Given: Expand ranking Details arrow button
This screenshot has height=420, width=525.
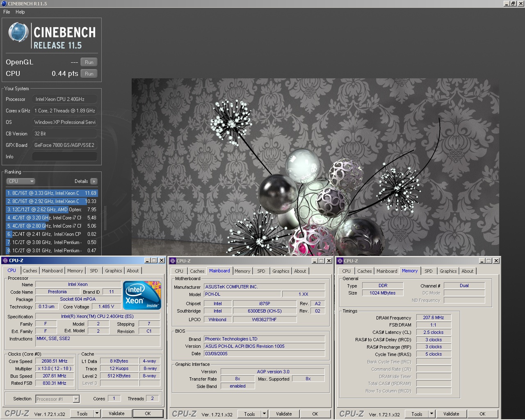Looking at the screenshot, I should (x=94, y=181).
